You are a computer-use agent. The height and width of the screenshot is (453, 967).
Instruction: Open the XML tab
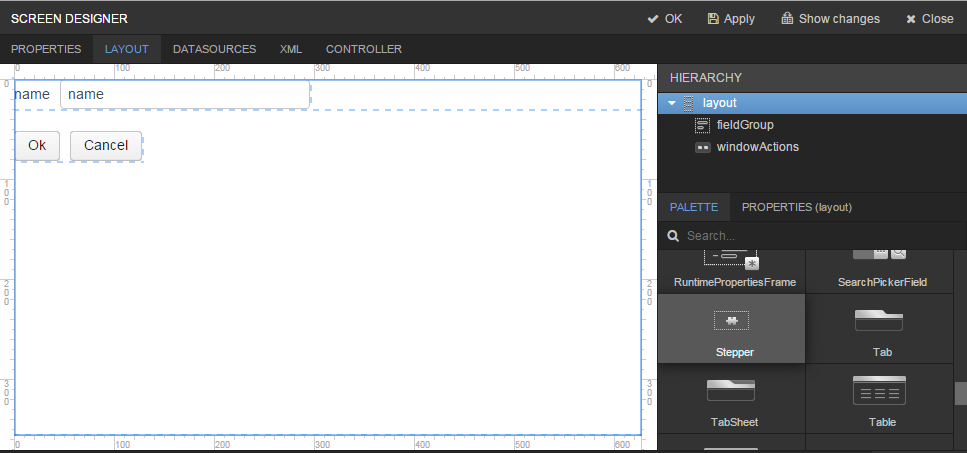(x=291, y=49)
